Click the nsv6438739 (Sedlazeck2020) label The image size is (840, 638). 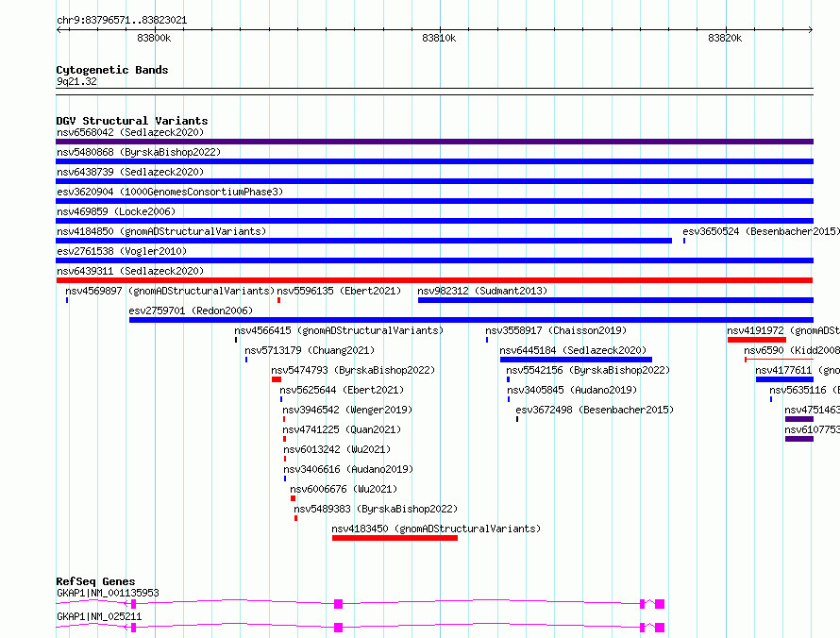(130, 172)
